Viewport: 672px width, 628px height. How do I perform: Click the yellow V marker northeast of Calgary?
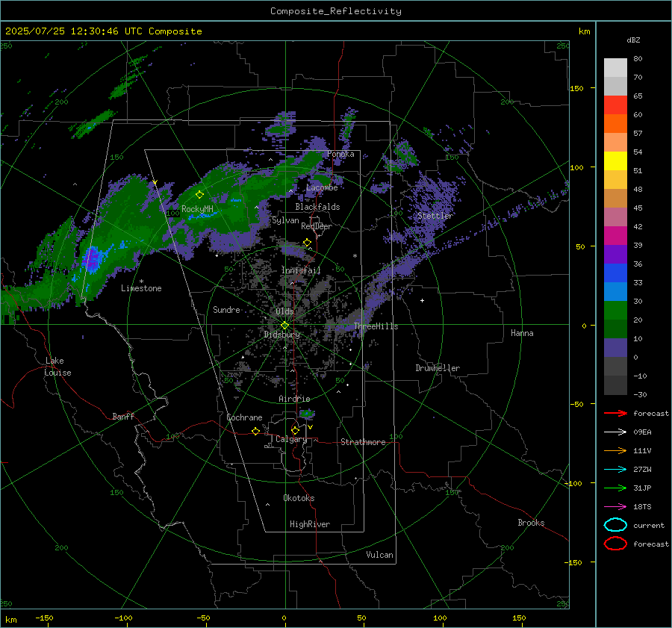pyautogui.click(x=310, y=427)
